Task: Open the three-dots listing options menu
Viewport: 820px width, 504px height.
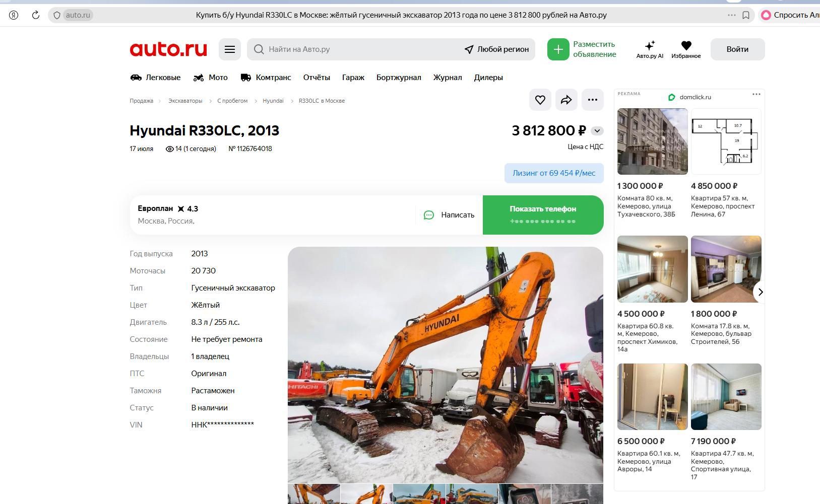Action: coord(593,100)
